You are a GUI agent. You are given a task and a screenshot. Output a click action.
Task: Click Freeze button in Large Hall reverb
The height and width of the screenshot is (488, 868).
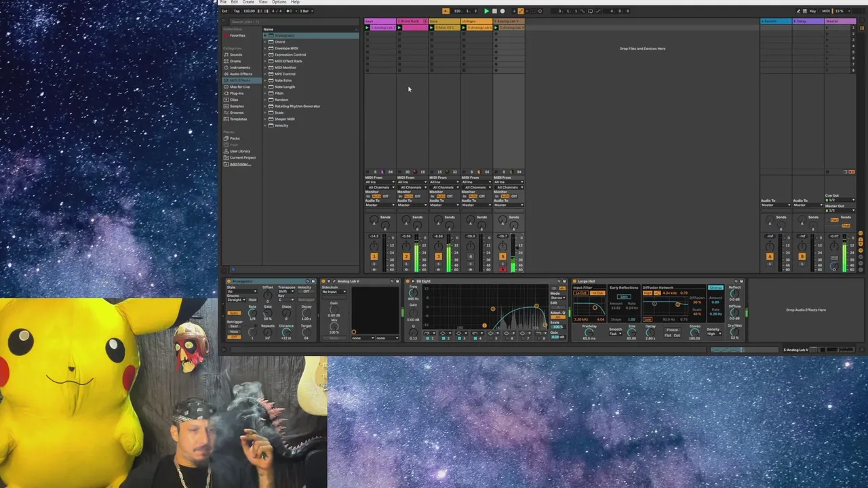[x=672, y=330]
